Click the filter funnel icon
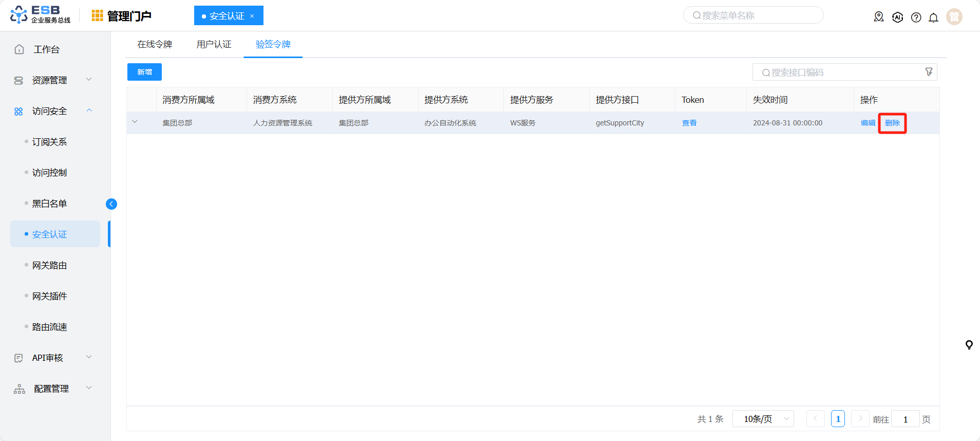 929,72
